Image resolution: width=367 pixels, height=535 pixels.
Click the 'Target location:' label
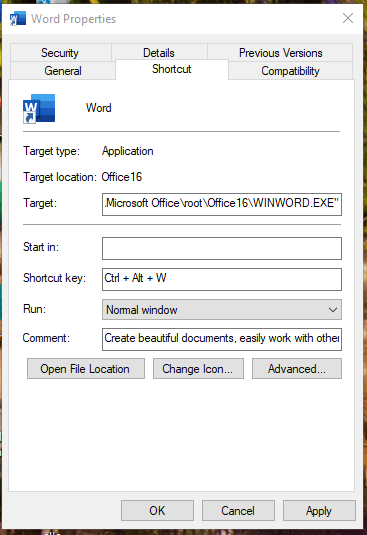click(x=60, y=177)
